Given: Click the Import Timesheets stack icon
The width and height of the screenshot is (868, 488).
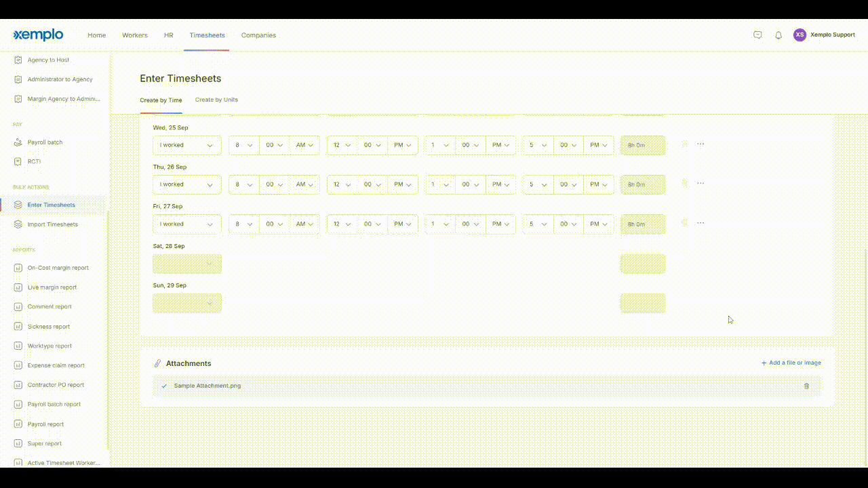Looking at the screenshot, I should tap(18, 224).
